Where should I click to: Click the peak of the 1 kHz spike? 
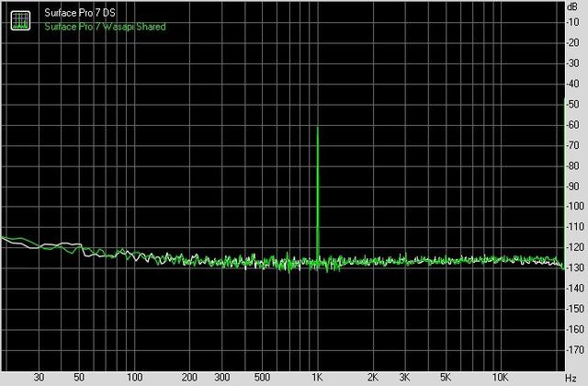[318, 128]
